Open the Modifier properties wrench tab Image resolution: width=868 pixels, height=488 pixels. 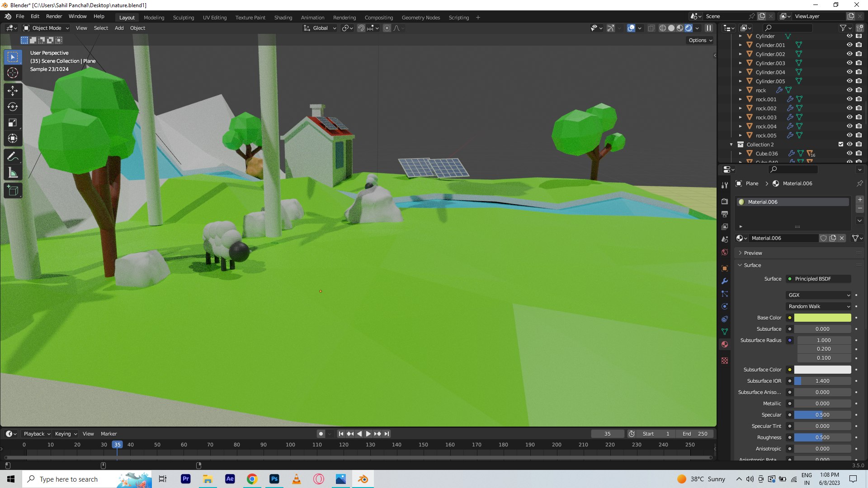point(725,281)
